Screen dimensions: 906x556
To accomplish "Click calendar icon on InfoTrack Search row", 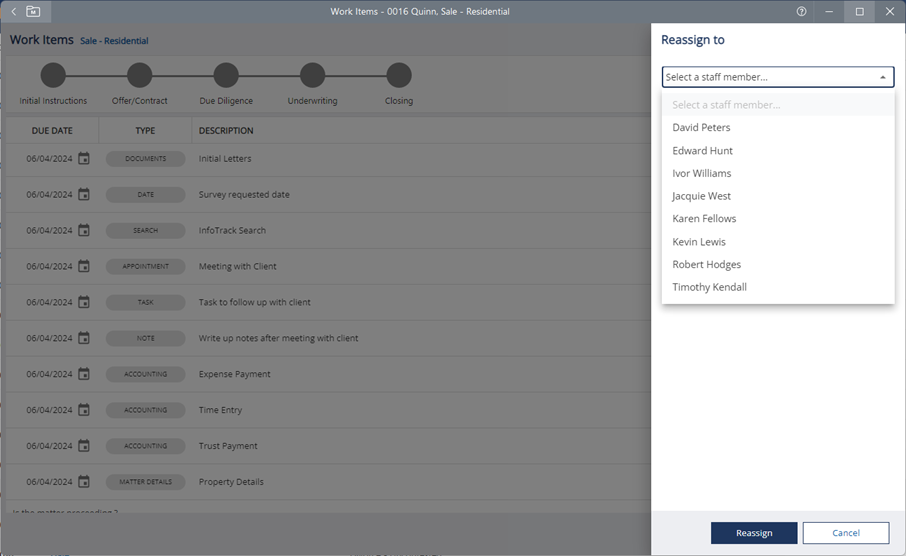I will pos(84,231).
